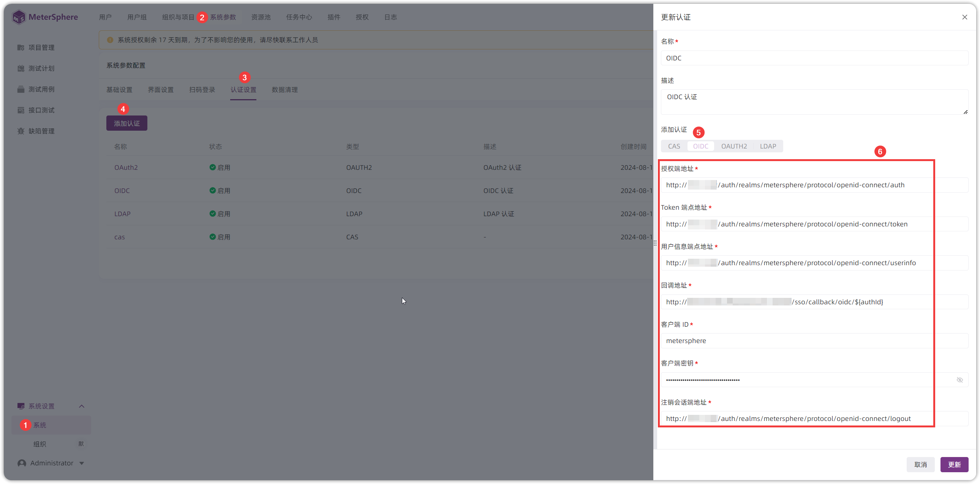The height and width of the screenshot is (484, 980).
Task: Click the 更新 button
Action: point(954,465)
